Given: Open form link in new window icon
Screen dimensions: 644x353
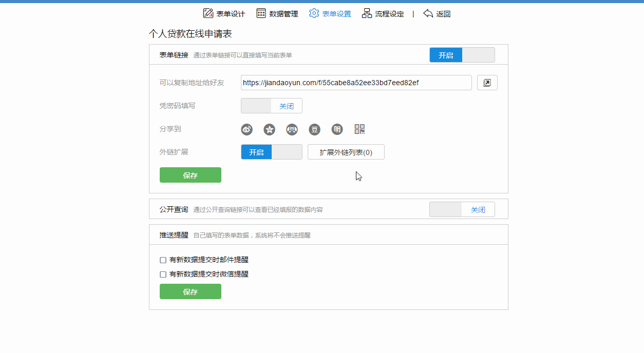Looking at the screenshot, I should [x=487, y=83].
